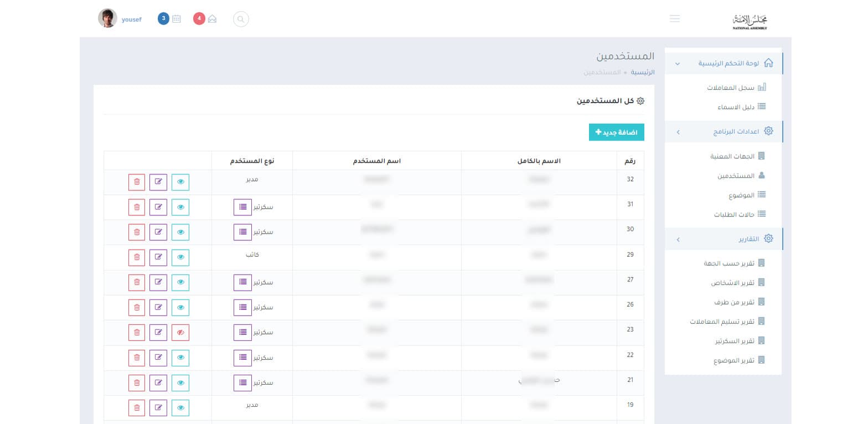
Task: Open the list button for row 31 secretary
Action: pyautogui.click(x=243, y=207)
